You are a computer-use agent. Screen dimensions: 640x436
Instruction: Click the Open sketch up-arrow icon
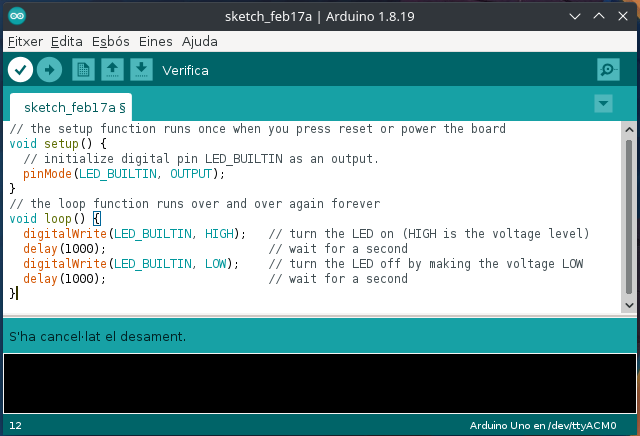point(113,70)
